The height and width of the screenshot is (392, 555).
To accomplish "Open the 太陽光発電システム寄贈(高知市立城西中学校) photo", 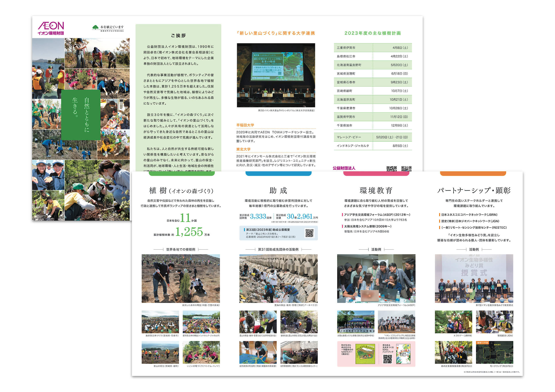I will tap(356, 322).
